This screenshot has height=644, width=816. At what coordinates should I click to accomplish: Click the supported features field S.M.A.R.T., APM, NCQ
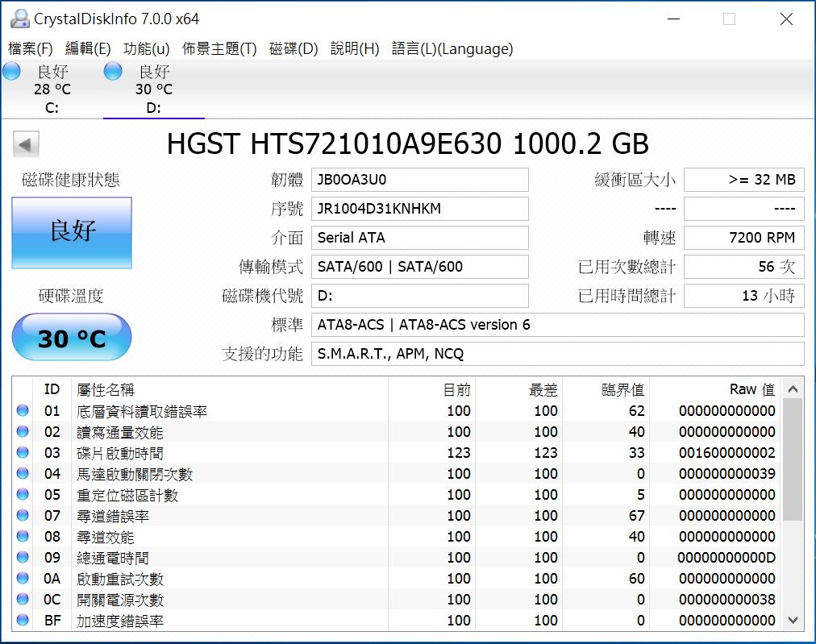[x=558, y=354]
